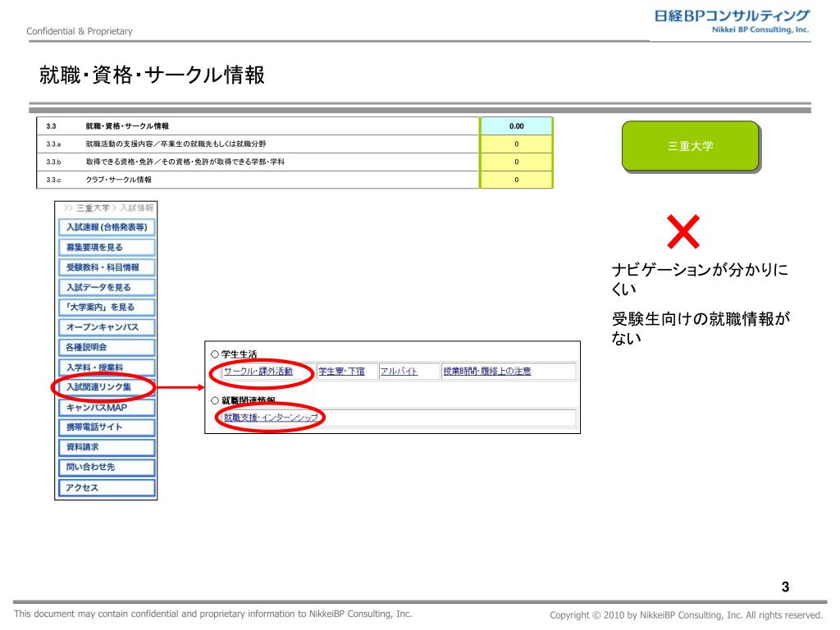Select 各種説明会 in the sidebar menu
The height and width of the screenshot is (630, 840).
[x=107, y=347]
